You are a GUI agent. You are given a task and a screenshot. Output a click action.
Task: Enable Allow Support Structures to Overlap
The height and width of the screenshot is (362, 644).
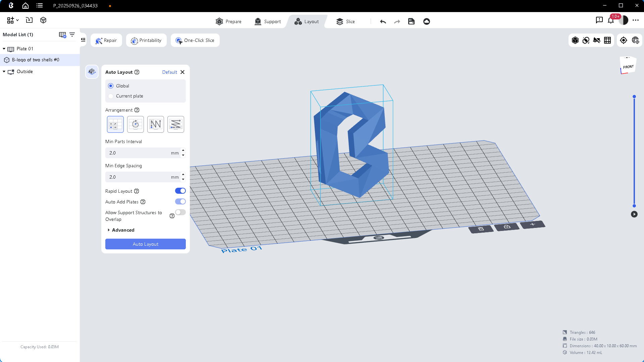point(180,212)
